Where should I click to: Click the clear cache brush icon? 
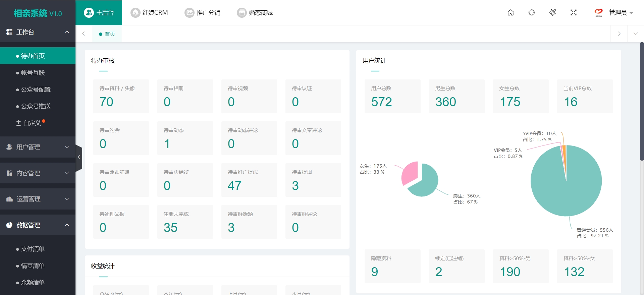[x=553, y=13]
